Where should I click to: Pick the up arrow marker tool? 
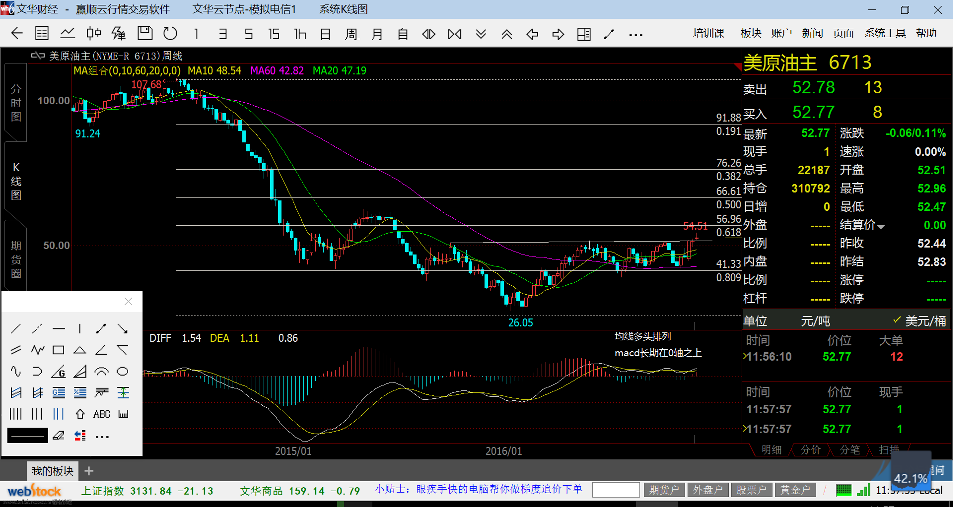pyautogui.click(x=80, y=414)
